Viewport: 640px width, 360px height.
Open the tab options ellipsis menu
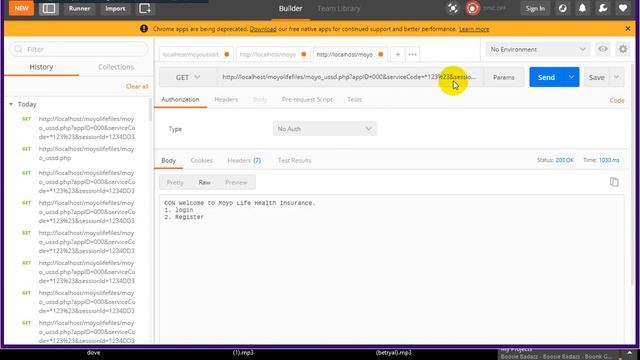(412, 54)
